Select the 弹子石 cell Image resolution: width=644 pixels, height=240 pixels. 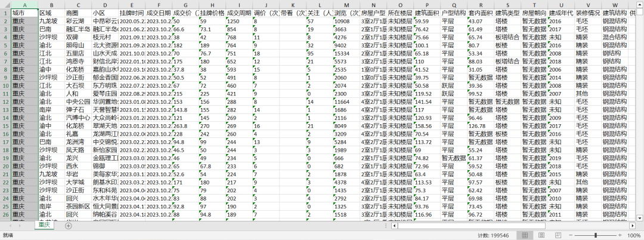point(78,110)
